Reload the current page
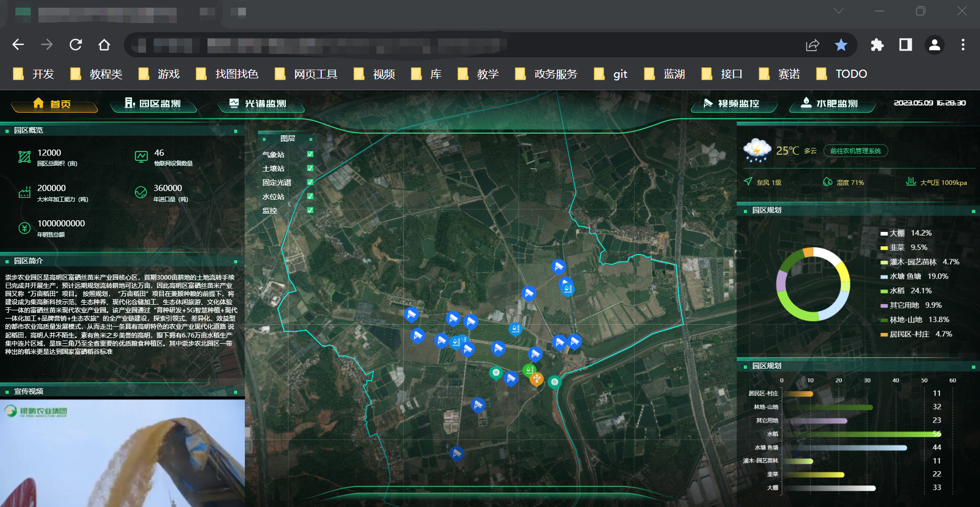The width and height of the screenshot is (980, 507). 76,45
